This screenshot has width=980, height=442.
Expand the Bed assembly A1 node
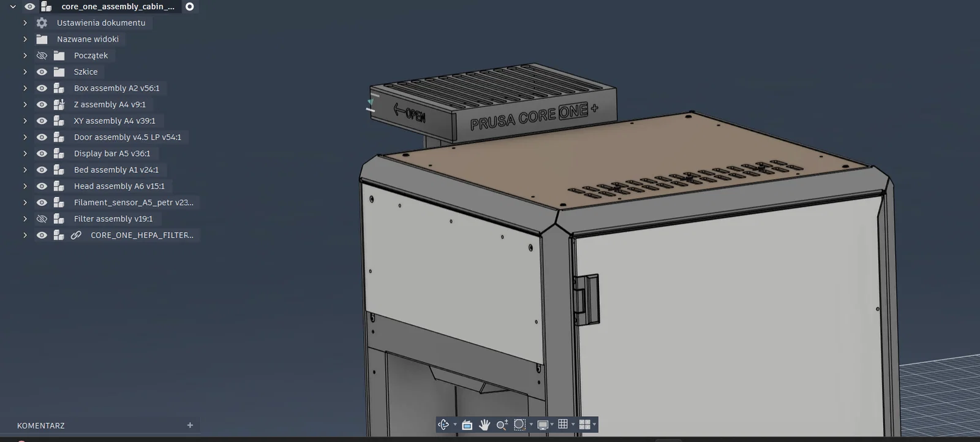click(x=25, y=170)
